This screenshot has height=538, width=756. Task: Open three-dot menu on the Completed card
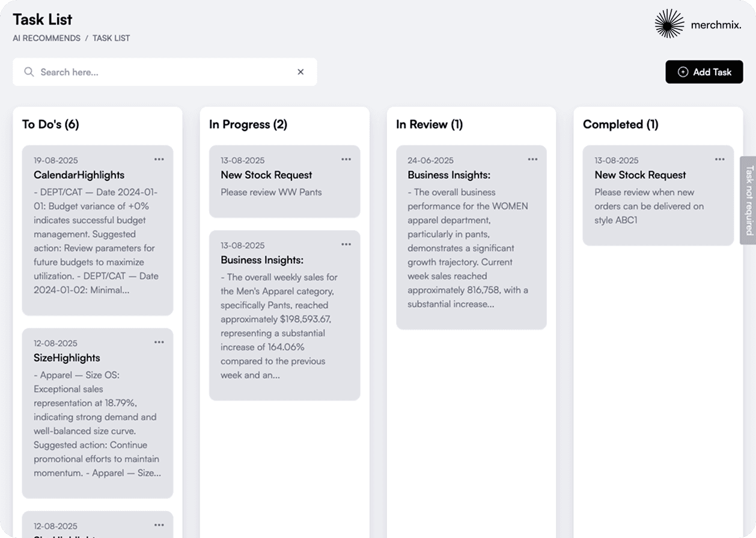click(x=720, y=159)
